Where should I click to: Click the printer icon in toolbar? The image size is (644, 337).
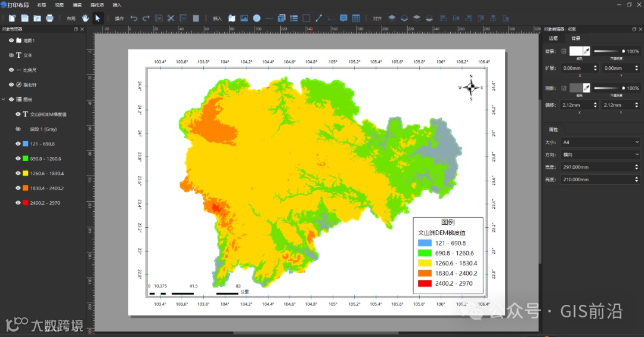(49, 18)
